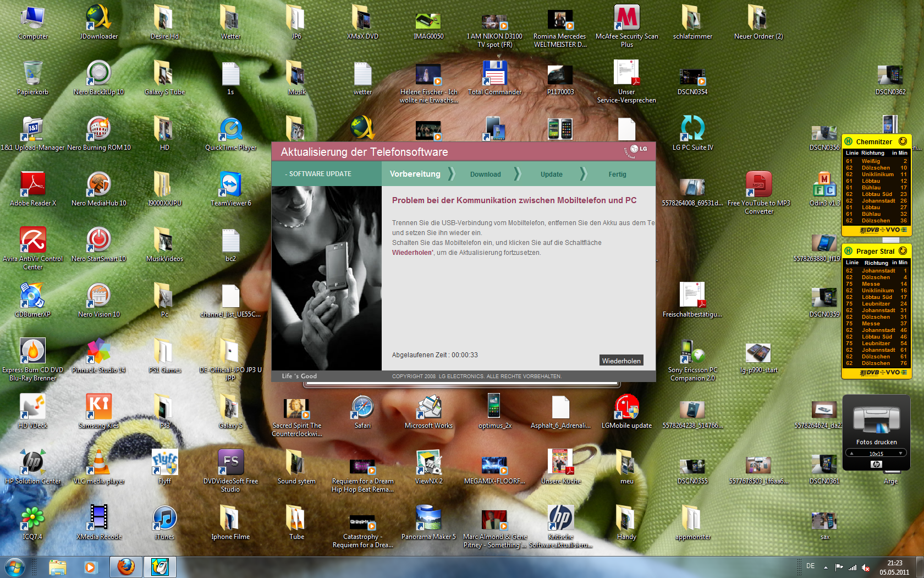Click the Windows Start button
The image size is (924, 578).
pyautogui.click(x=15, y=566)
